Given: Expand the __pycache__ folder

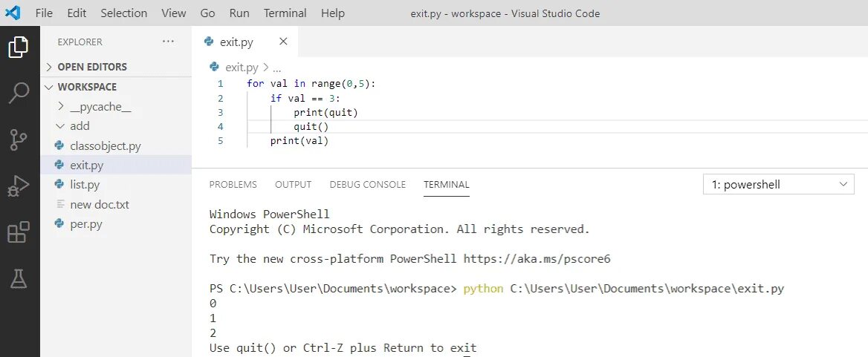Looking at the screenshot, I should [100, 107].
